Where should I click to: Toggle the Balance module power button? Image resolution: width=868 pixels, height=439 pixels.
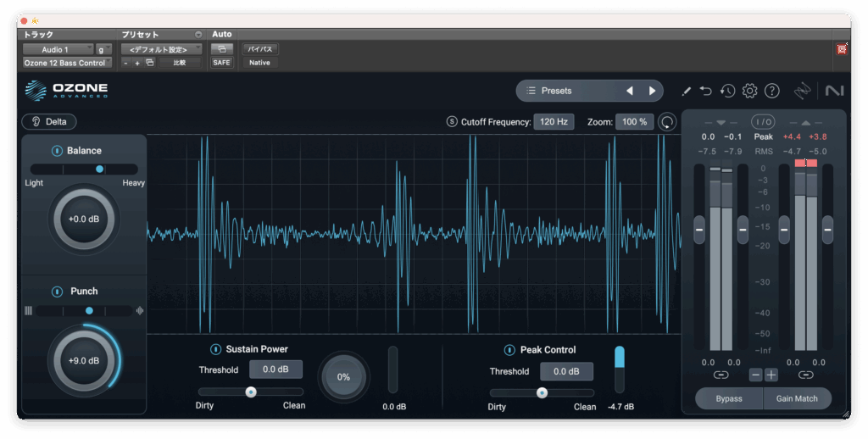click(x=56, y=151)
